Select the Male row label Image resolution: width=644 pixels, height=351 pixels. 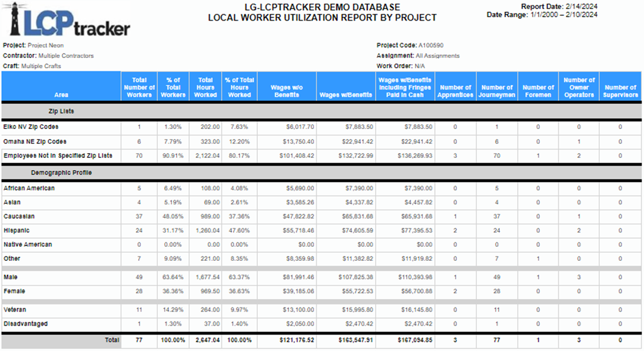point(11,277)
